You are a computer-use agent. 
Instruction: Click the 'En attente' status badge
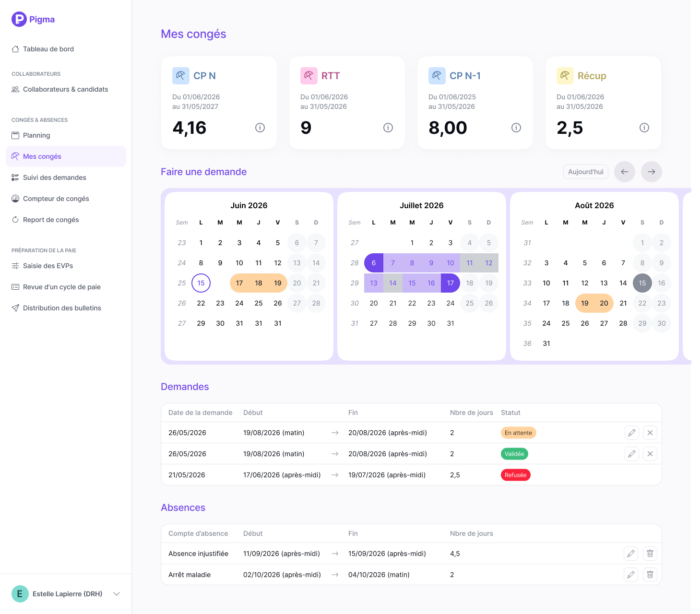coord(518,433)
